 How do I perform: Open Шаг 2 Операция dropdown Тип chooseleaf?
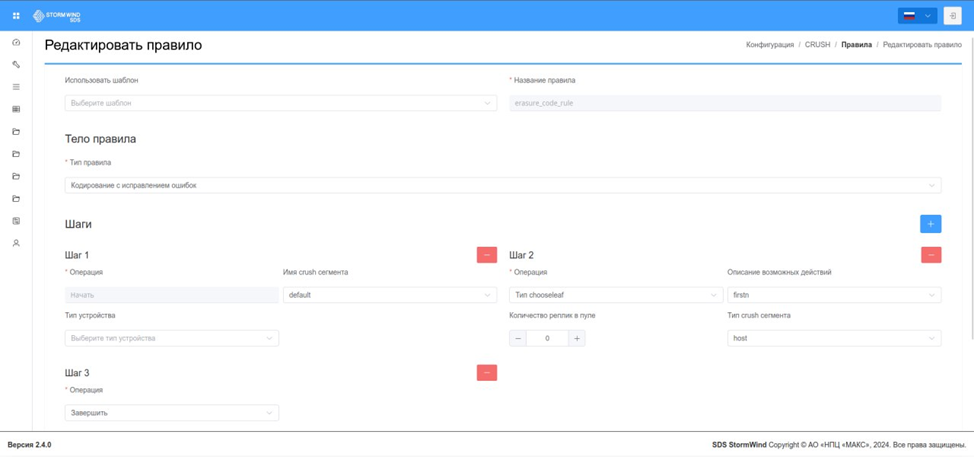click(616, 295)
